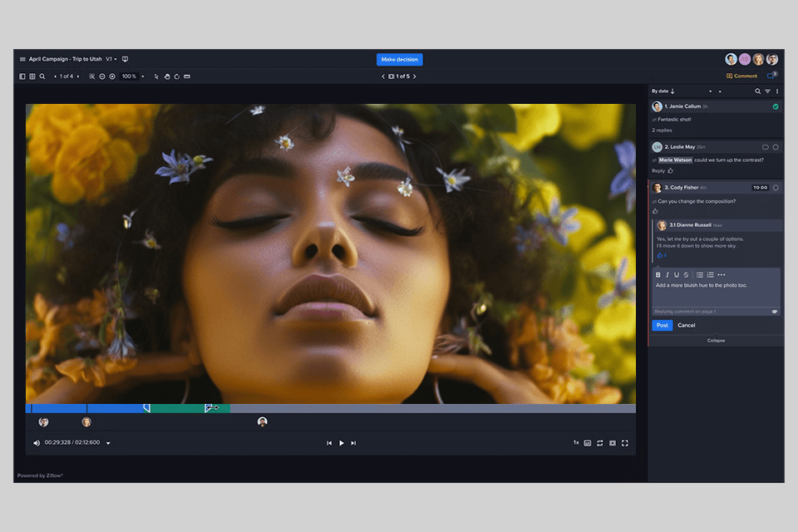Change the 1x playback speed
The image size is (798, 532).
point(576,442)
